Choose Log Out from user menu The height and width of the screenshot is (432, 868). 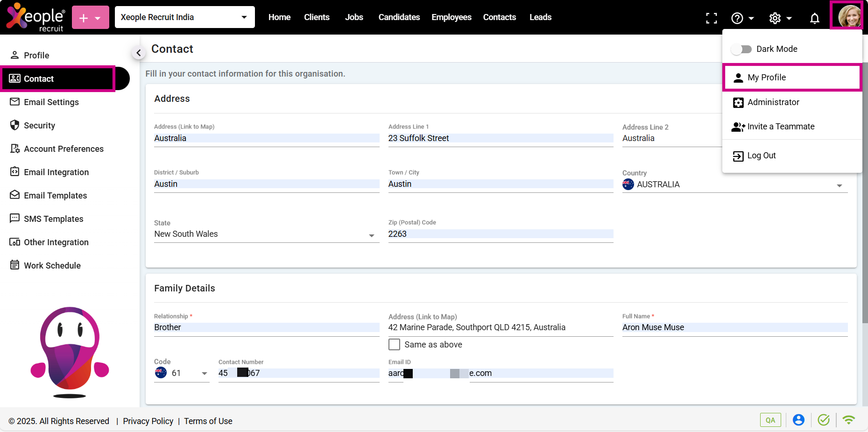coord(761,156)
